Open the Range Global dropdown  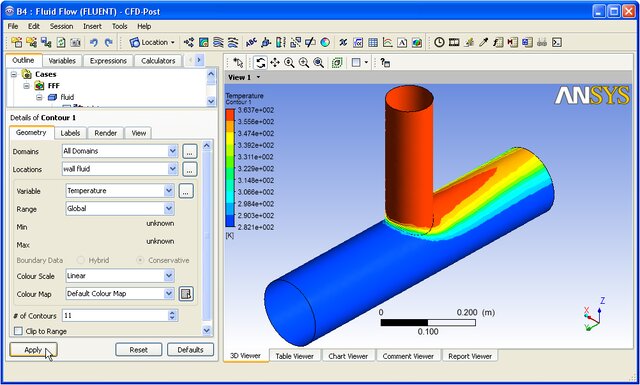tap(120, 209)
